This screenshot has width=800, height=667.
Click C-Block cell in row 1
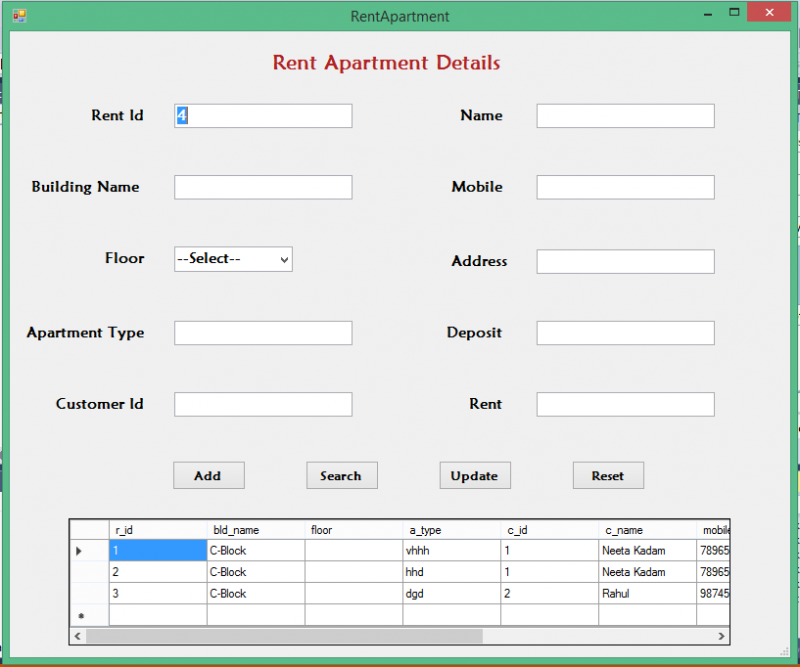(256, 551)
